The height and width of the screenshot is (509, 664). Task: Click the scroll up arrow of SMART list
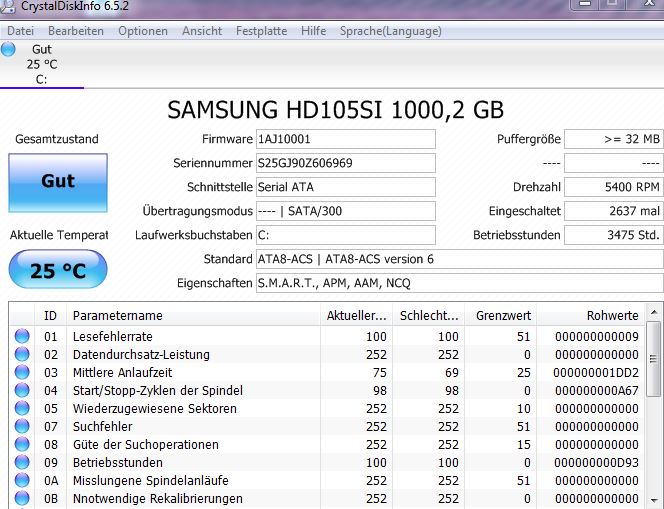coord(654,313)
